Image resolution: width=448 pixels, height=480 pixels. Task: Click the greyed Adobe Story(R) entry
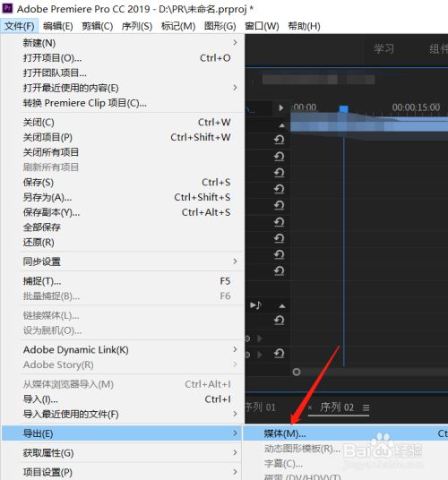[123, 364]
